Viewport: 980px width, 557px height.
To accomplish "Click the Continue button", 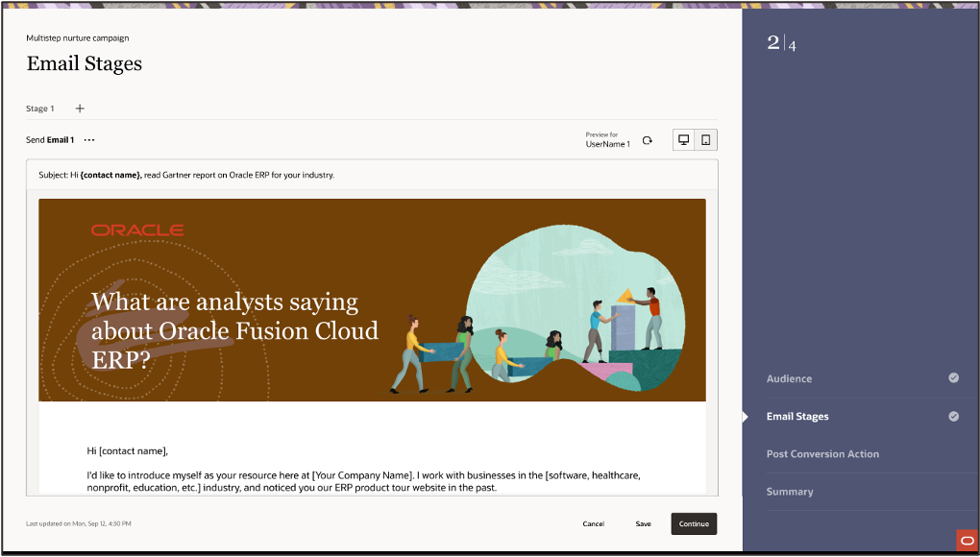I will (694, 524).
